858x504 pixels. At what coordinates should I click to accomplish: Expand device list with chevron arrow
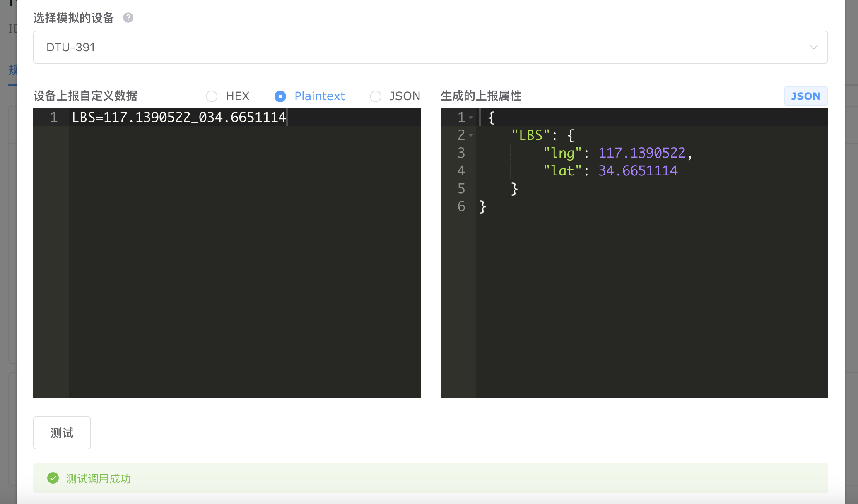813,47
